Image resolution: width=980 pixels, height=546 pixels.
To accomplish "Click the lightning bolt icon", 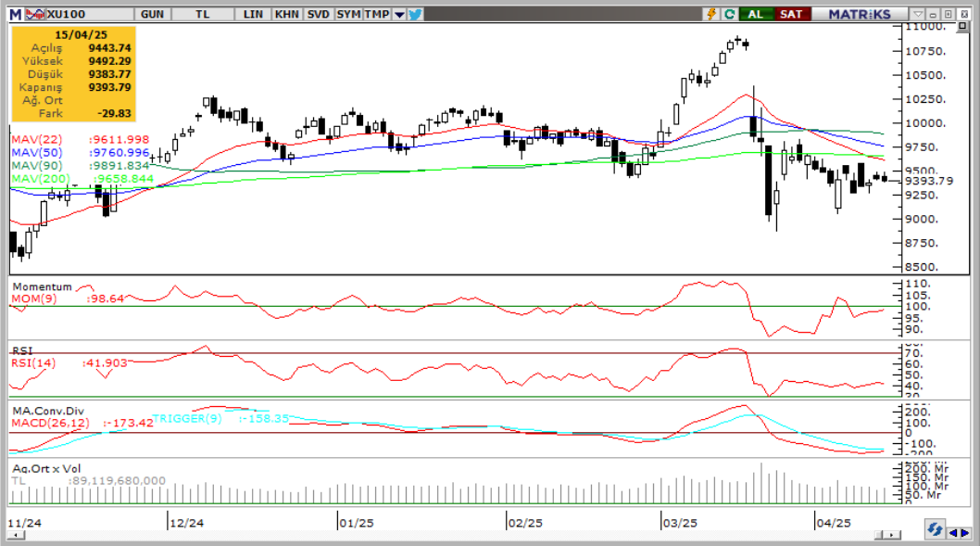I will coord(711,14).
